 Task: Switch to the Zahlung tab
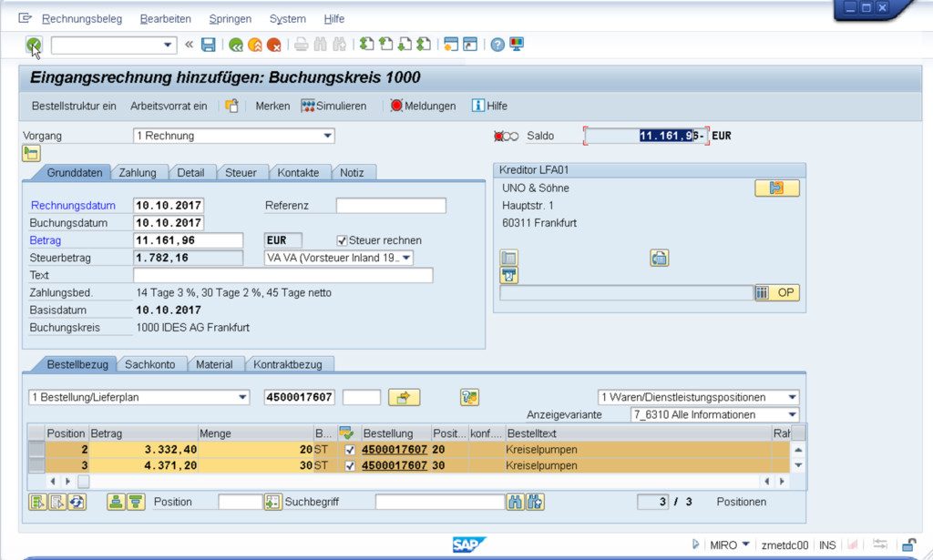[138, 173]
